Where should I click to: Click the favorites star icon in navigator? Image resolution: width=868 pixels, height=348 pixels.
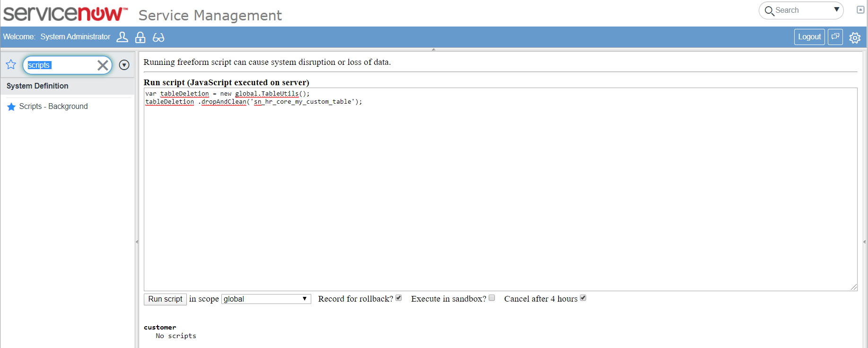point(11,64)
